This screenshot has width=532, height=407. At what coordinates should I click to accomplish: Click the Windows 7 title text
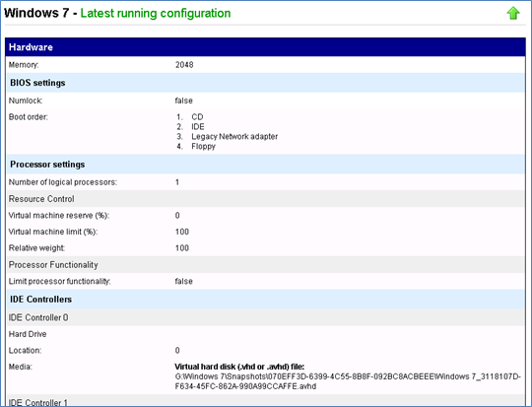[36, 13]
